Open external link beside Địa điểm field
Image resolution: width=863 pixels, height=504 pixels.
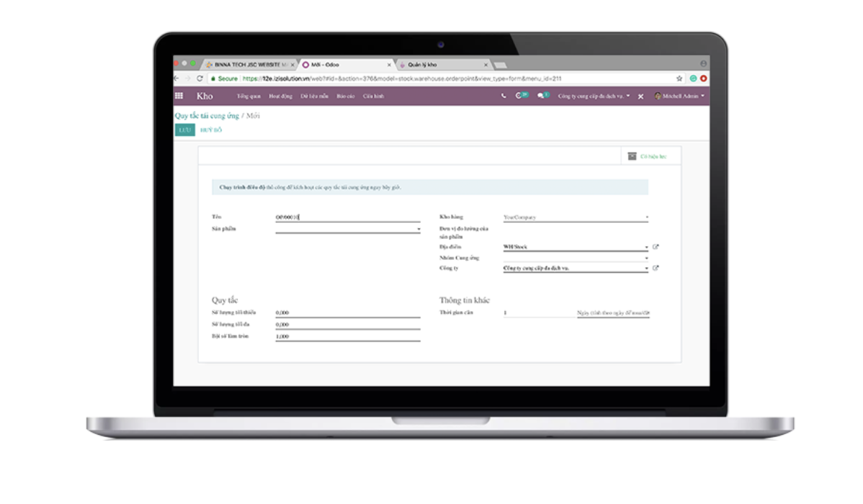(656, 247)
